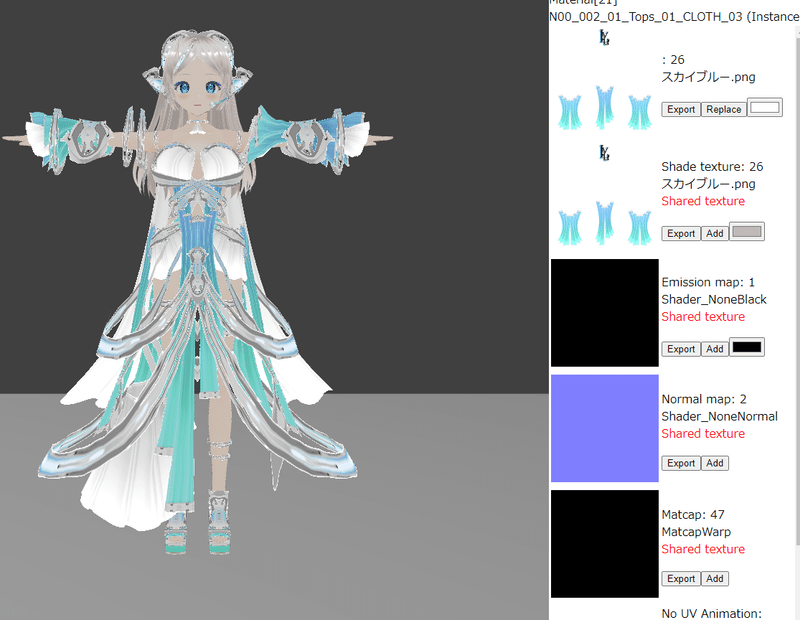800x620 pixels.
Task: Select the purple Normal map thumbnail
Action: click(x=605, y=428)
